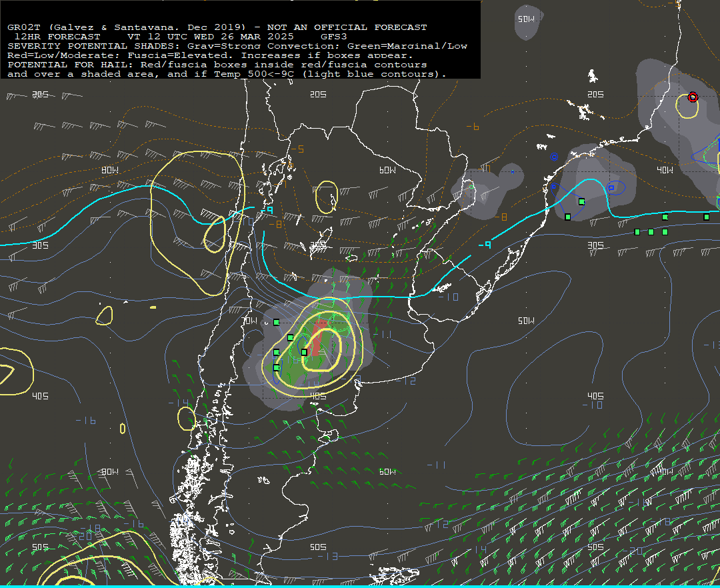Click the 'VT 12 UTC WED 26 MAR 2025' text
720x588 pixels.
tap(210, 37)
